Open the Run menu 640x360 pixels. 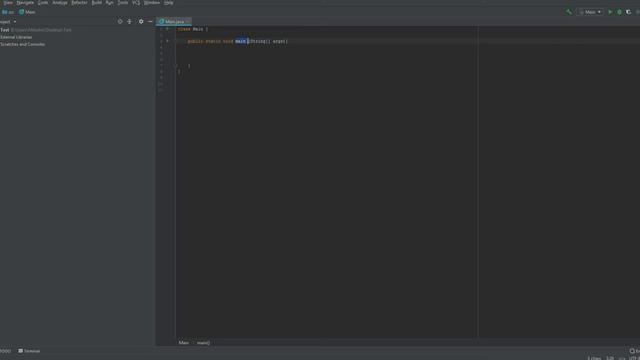109,2
